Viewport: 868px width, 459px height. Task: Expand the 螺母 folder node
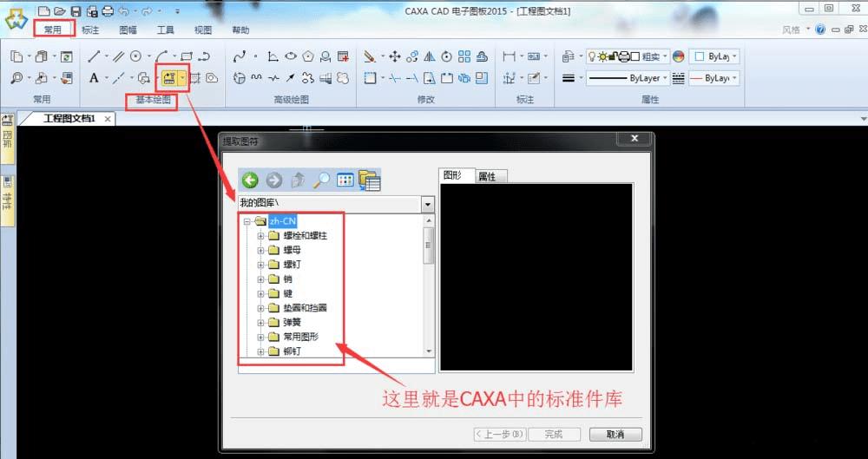(260, 250)
